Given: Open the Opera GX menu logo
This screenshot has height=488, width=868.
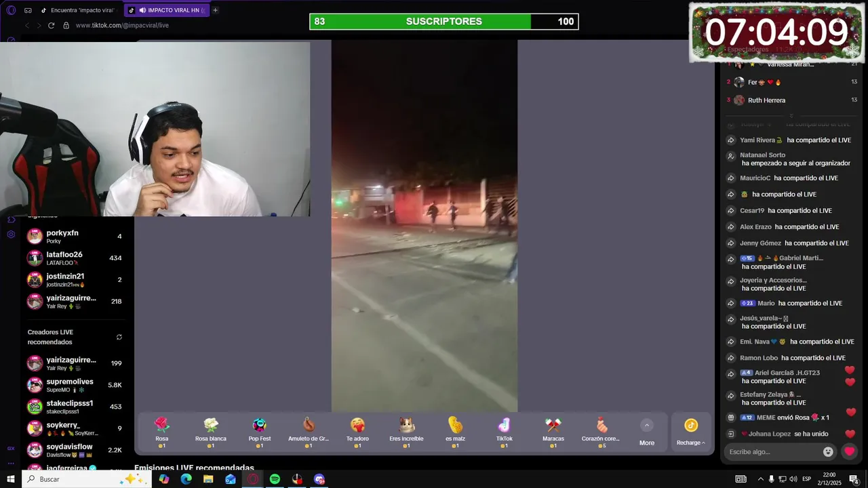Looking at the screenshot, I should point(11,10).
